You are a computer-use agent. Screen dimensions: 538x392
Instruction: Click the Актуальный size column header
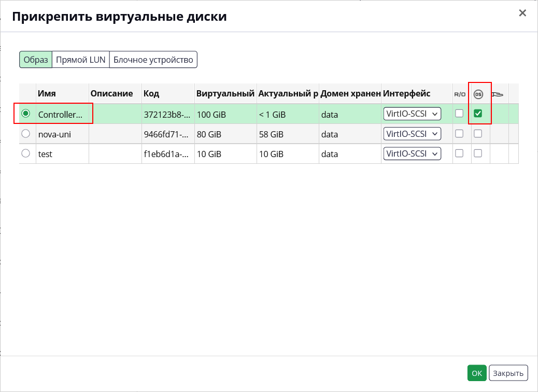[x=288, y=94]
